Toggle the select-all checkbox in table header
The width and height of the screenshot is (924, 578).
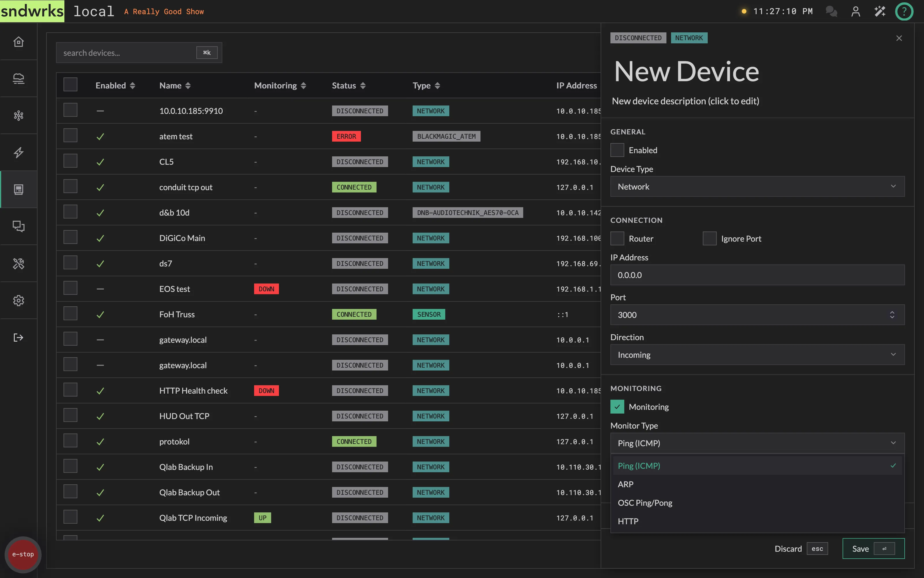70,84
